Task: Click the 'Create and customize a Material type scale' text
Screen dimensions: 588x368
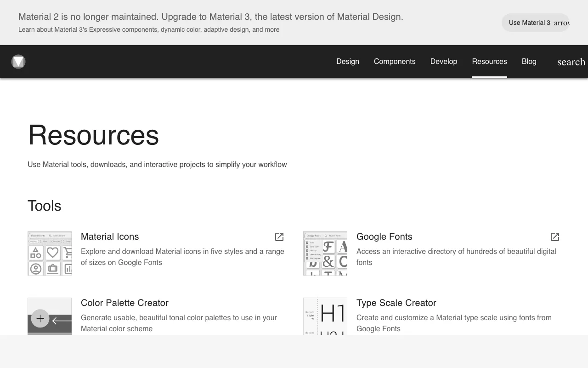Action: 454,323
